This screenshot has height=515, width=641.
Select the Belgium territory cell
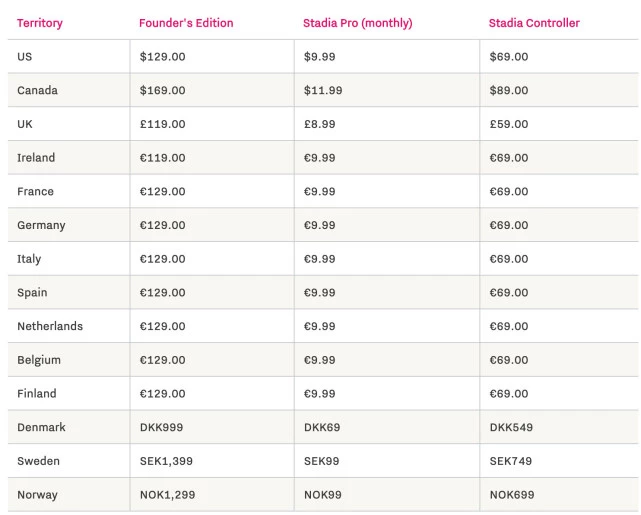[x=39, y=360]
